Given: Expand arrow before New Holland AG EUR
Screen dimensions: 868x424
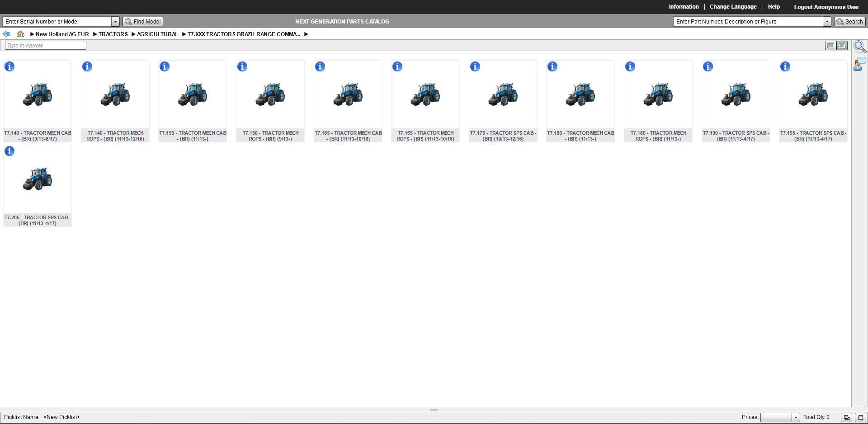Looking at the screenshot, I should [x=33, y=34].
